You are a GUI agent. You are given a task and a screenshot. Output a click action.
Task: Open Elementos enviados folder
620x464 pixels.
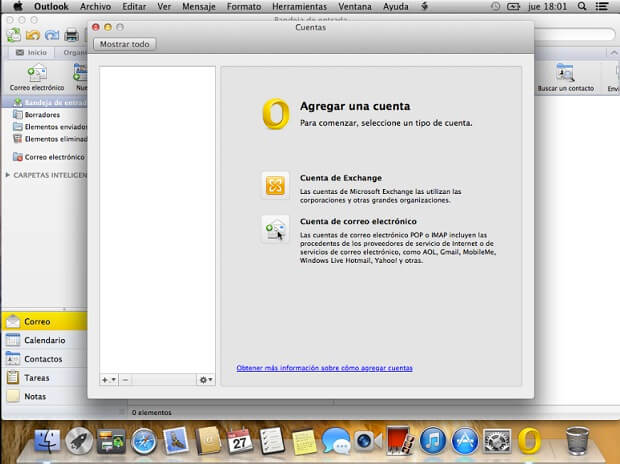point(50,127)
